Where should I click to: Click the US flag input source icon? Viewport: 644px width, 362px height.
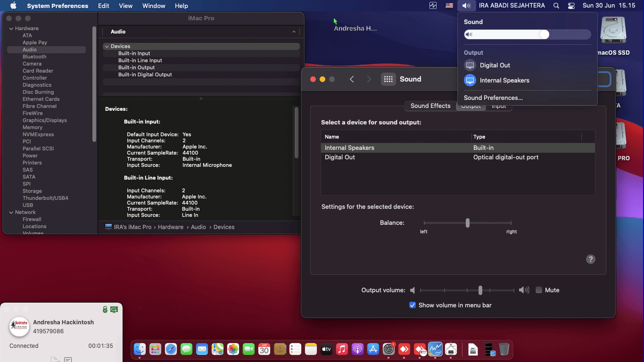tap(449, 6)
